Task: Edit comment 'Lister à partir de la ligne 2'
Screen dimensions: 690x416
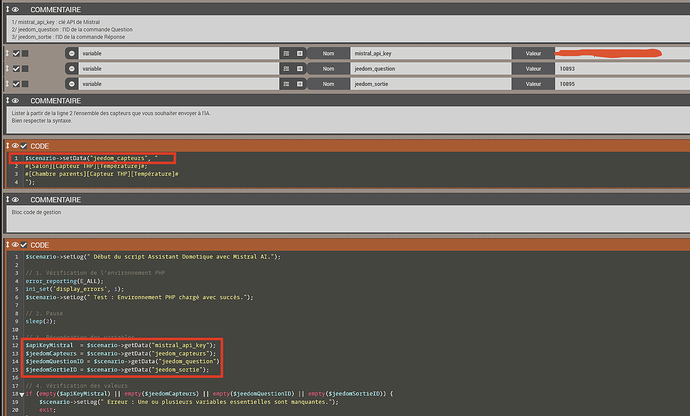Action: [348, 119]
